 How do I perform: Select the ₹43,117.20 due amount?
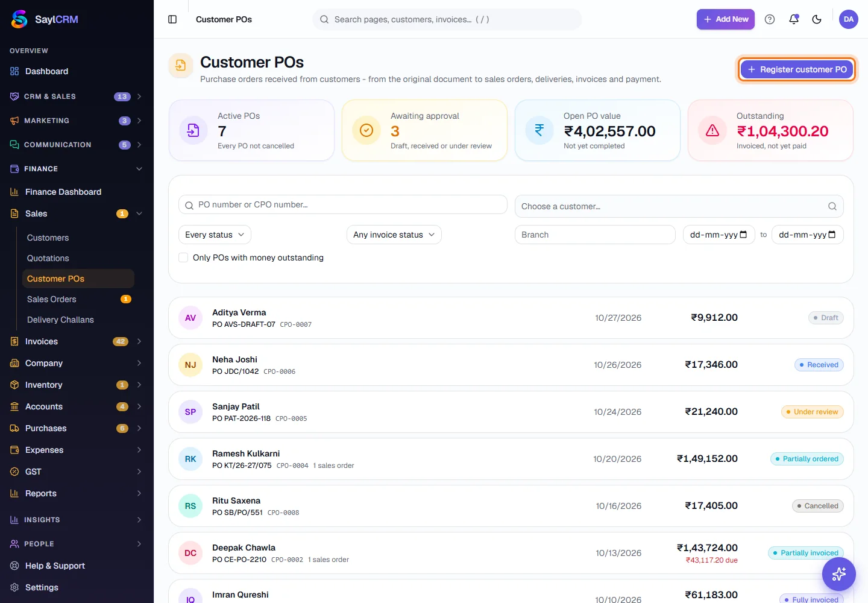[x=712, y=560]
